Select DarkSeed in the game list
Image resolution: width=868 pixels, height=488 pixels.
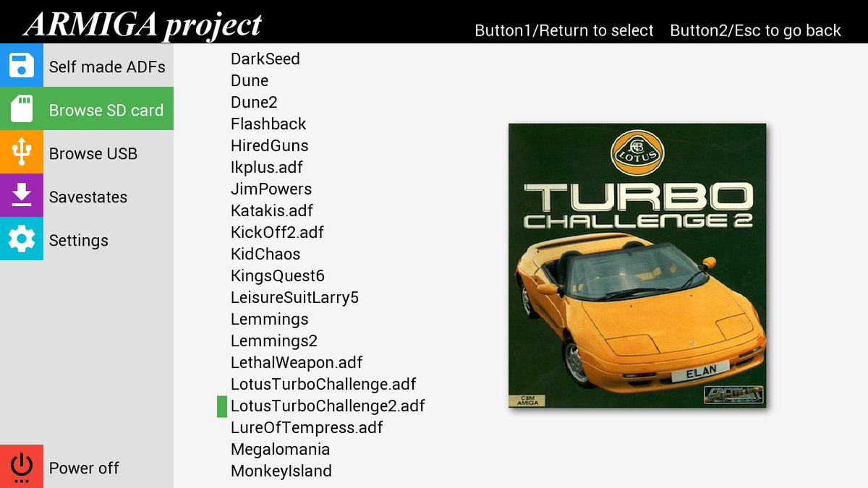pyautogui.click(x=265, y=59)
